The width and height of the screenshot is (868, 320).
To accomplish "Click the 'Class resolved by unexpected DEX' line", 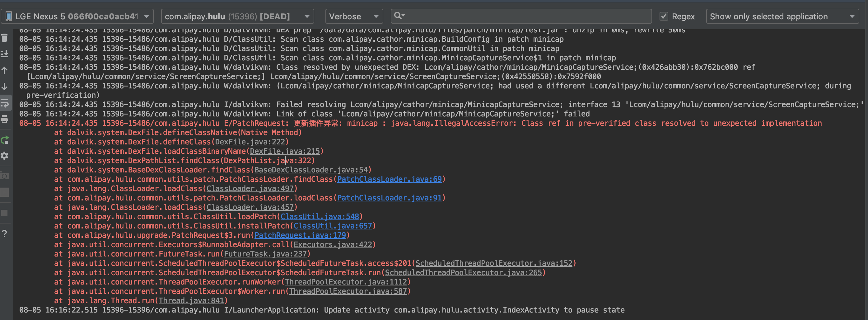I will pos(387,72).
